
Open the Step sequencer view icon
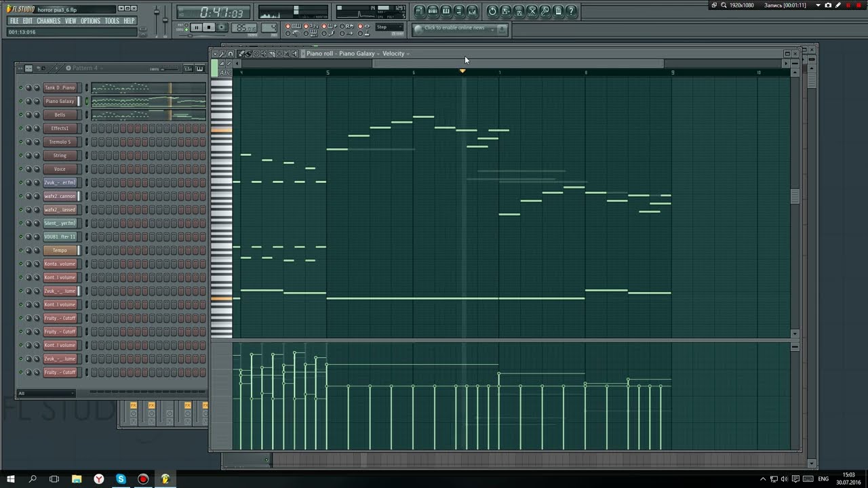pyautogui.click(x=433, y=11)
